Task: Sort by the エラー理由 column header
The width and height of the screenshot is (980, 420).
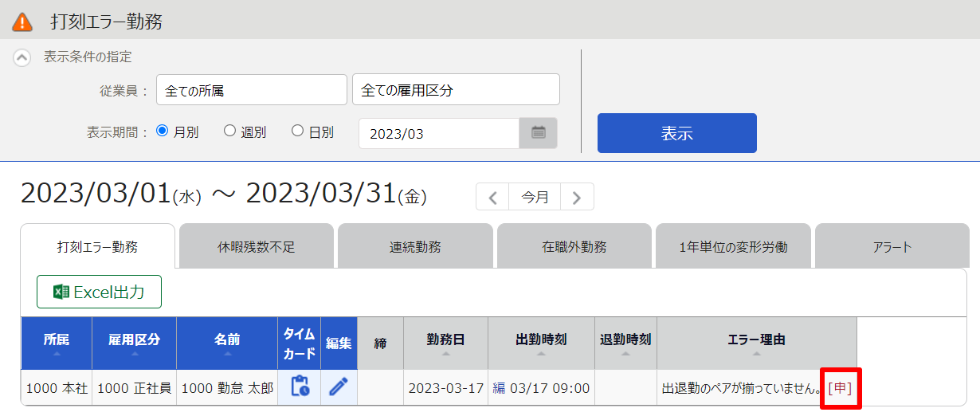Action: (x=757, y=343)
